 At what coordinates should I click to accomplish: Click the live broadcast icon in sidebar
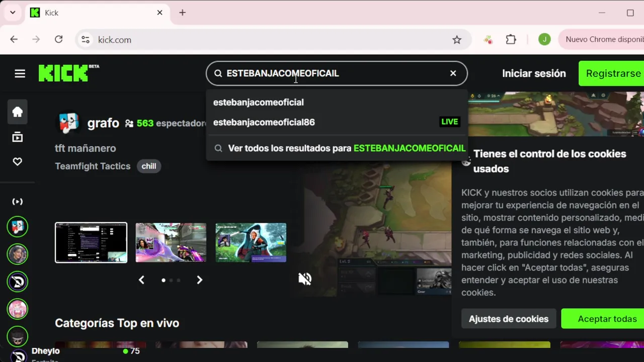(18, 202)
